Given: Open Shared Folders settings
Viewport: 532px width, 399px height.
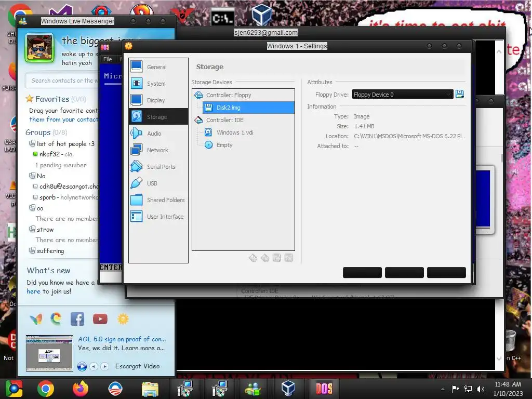Looking at the screenshot, I should click(x=158, y=200).
